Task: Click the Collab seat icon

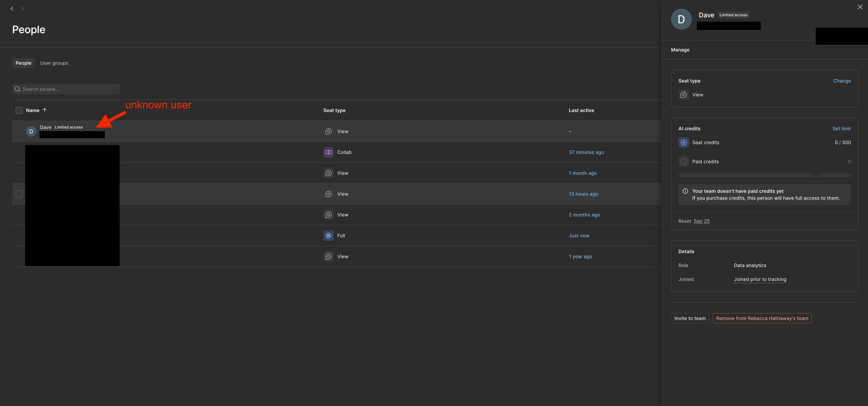Action: [x=329, y=152]
